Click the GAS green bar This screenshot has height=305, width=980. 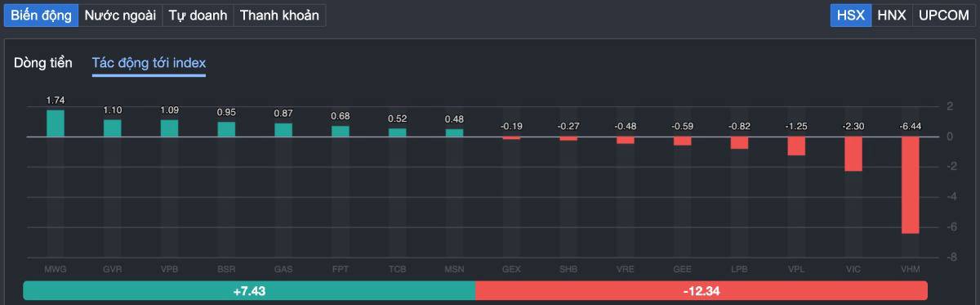283,130
